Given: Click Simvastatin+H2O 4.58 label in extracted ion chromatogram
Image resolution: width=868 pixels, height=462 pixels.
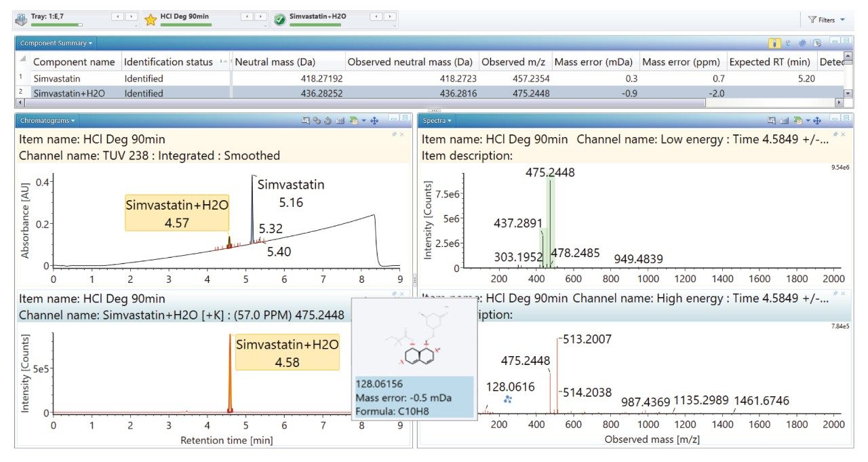Looking at the screenshot, I should click(288, 353).
